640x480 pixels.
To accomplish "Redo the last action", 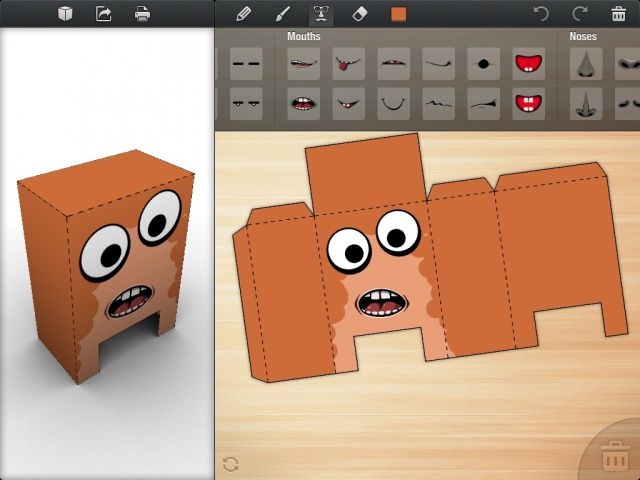I will (x=579, y=14).
